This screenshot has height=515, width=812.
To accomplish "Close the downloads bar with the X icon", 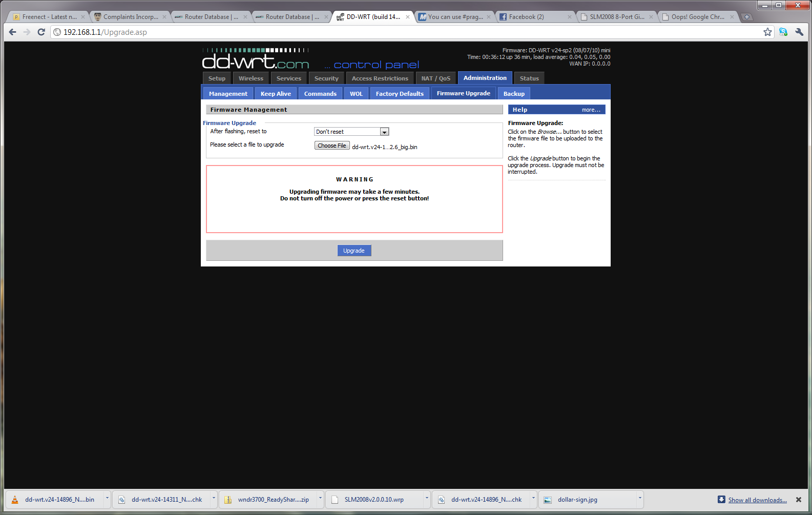I will click(x=798, y=500).
